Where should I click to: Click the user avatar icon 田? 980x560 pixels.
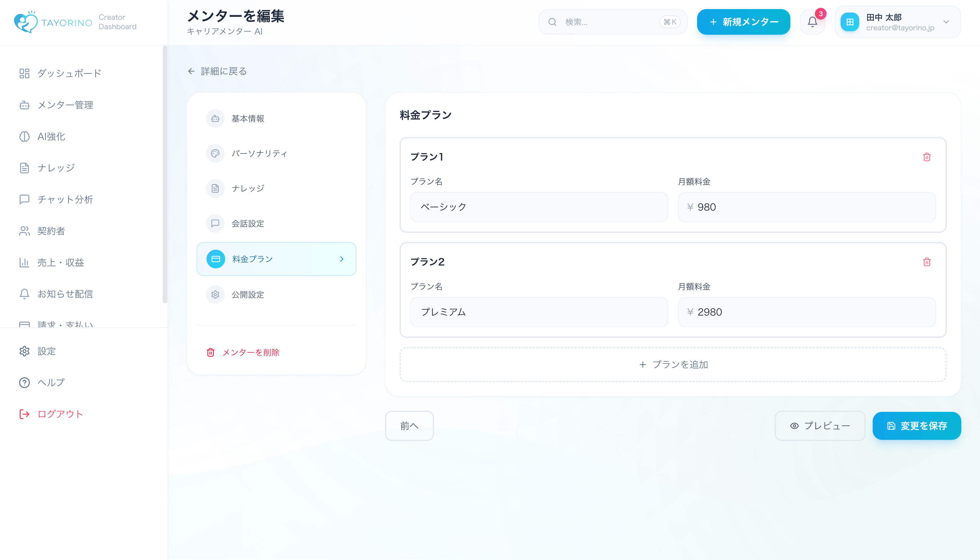tap(850, 22)
